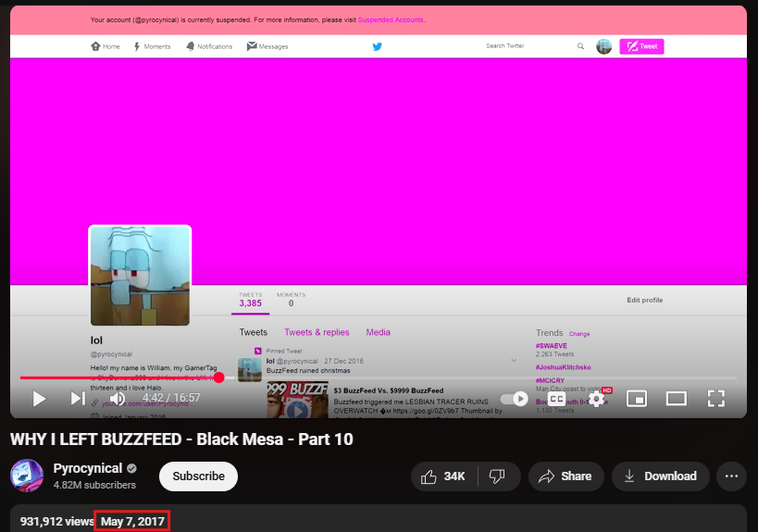Open the video settings gear
The height and width of the screenshot is (532, 758).
(x=597, y=399)
